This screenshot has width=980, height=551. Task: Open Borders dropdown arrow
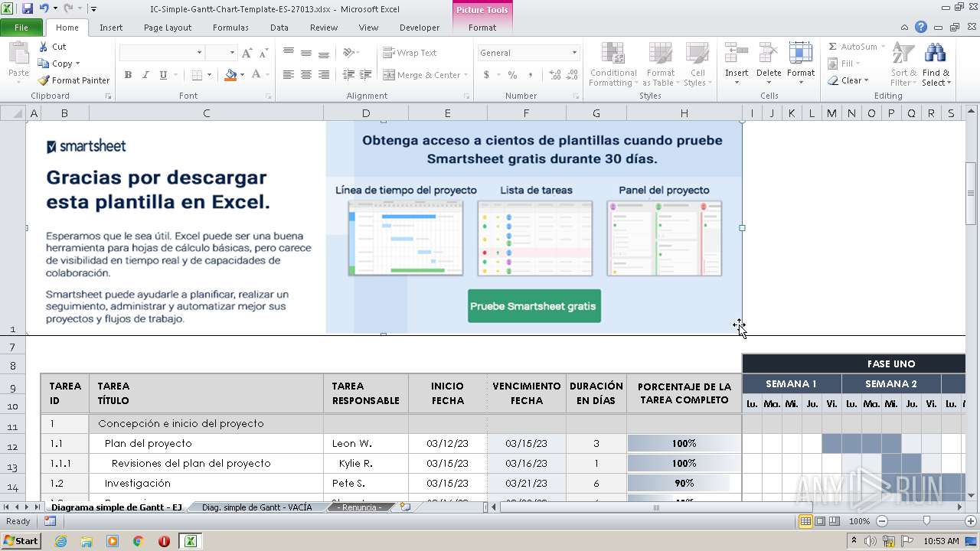(209, 75)
